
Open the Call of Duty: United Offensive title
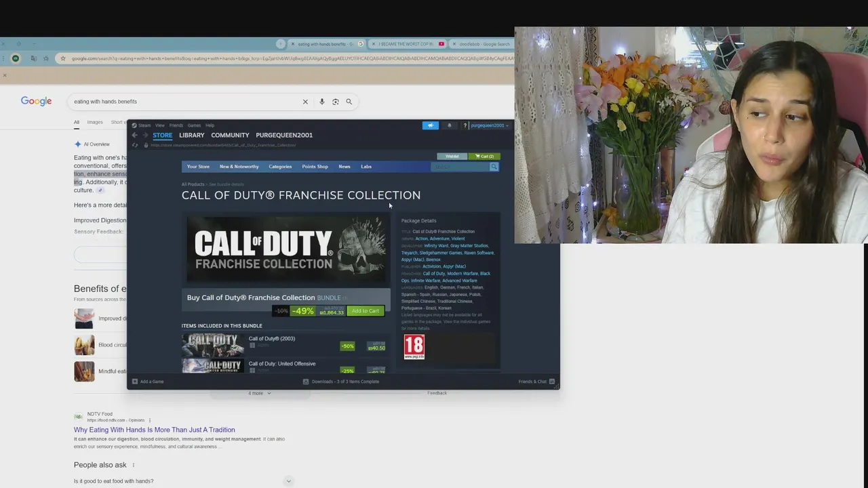[x=282, y=364]
